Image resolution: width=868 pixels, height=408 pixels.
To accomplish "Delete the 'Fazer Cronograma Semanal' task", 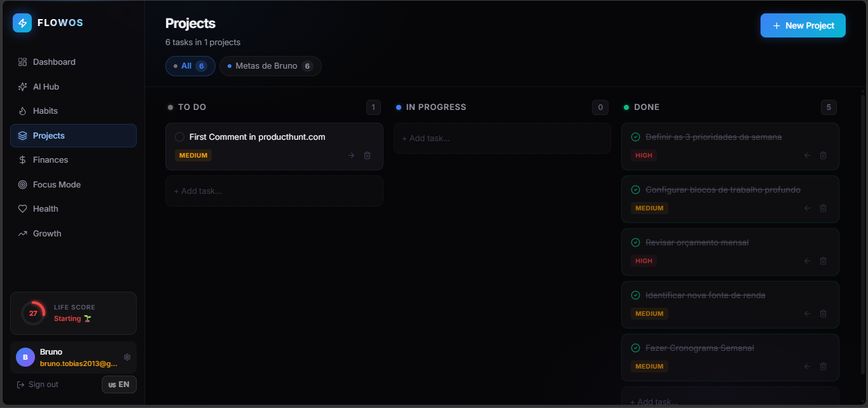I will coord(823,366).
